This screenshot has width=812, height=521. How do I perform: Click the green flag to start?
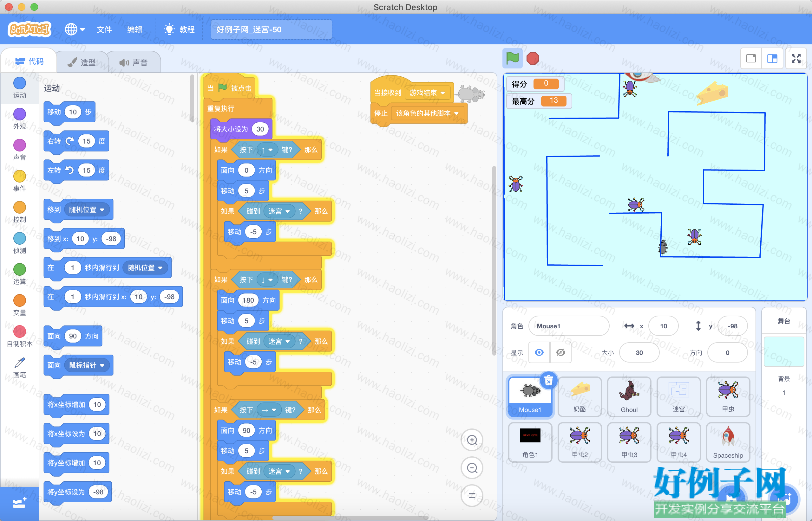tap(512, 59)
